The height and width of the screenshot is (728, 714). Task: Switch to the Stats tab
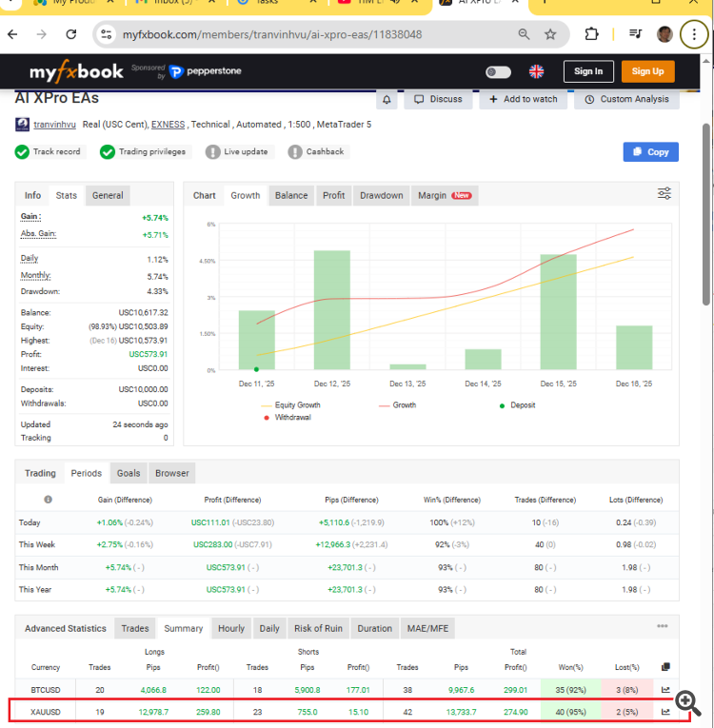coord(67,195)
